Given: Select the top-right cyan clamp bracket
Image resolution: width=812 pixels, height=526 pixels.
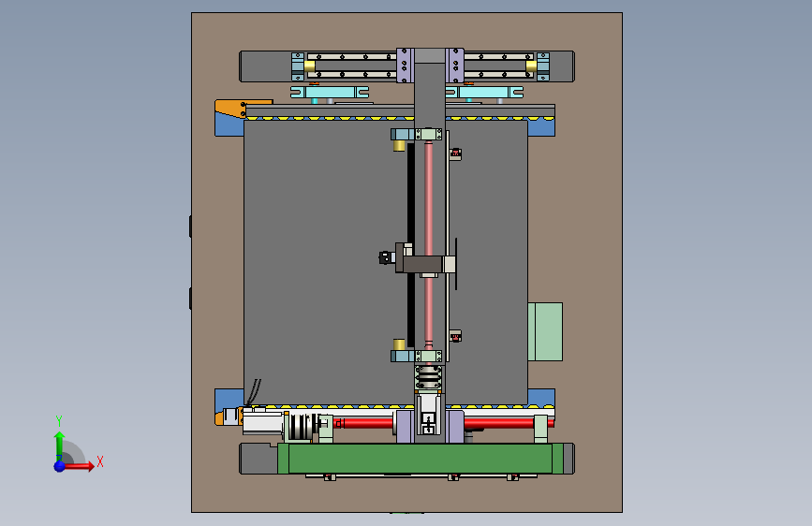Looking at the screenshot, I should coord(484,93).
